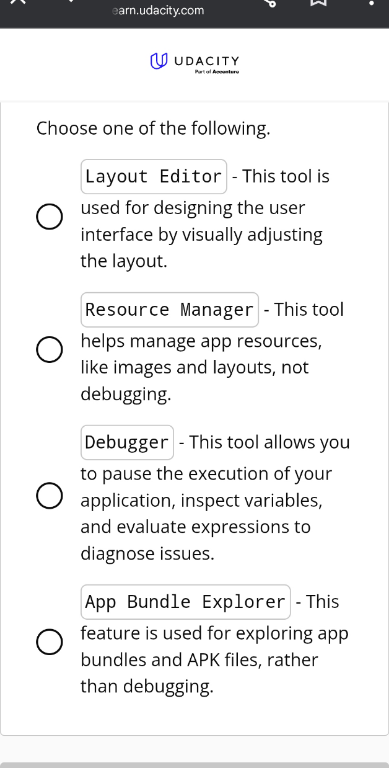Click the Udacity U logo icon

[x=159, y=61]
